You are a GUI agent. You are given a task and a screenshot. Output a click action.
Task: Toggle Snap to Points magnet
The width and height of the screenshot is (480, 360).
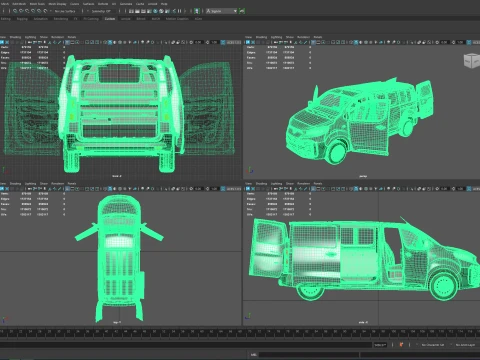[x=27, y=11]
